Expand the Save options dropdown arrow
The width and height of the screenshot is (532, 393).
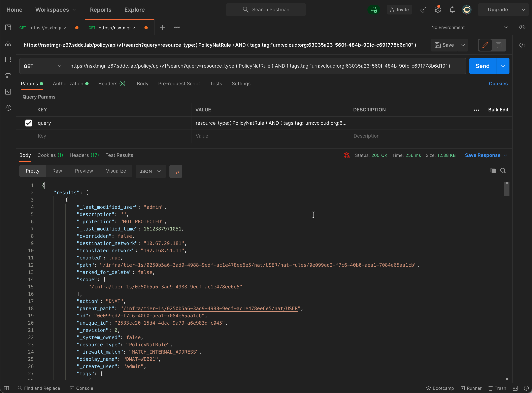(x=463, y=45)
